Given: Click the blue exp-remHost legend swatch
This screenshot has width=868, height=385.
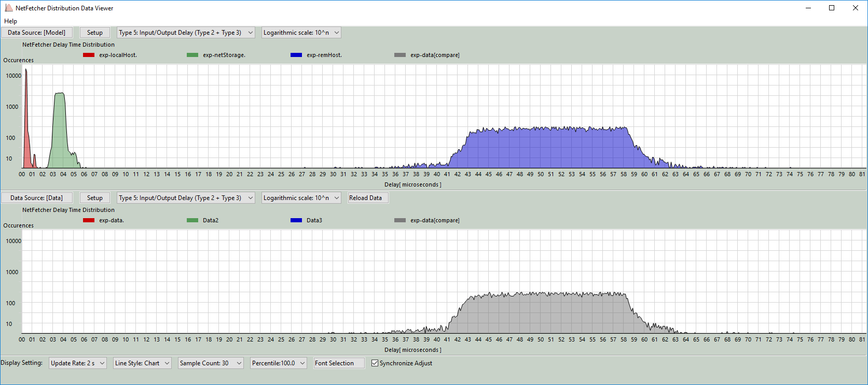Looking at the screenshot, I should point(296,55).
